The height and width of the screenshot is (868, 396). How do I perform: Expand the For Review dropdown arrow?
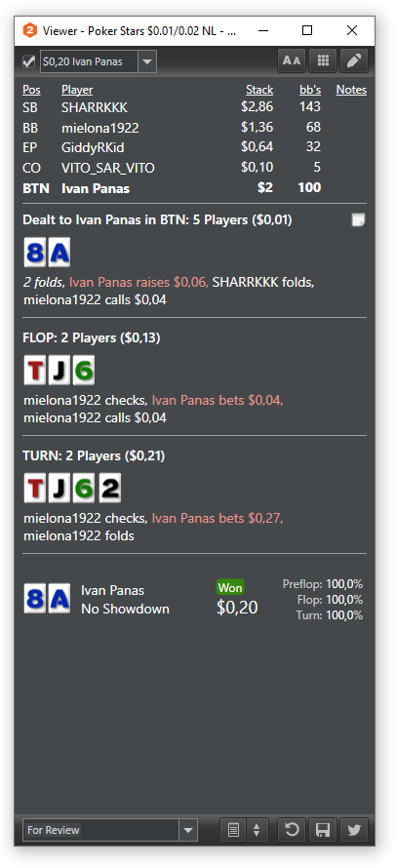(x=188, y=830)
